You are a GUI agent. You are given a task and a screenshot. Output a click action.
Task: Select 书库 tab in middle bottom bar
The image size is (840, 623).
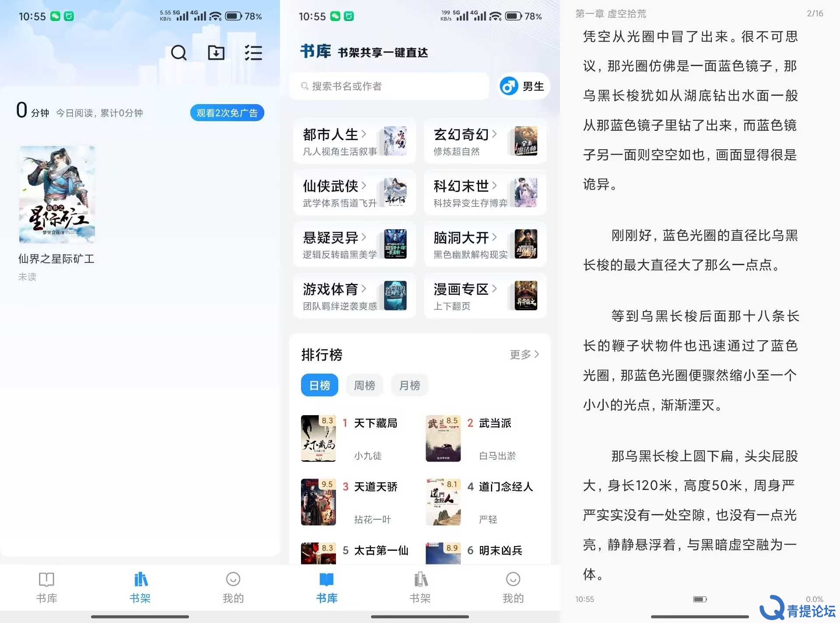[327, 588]
